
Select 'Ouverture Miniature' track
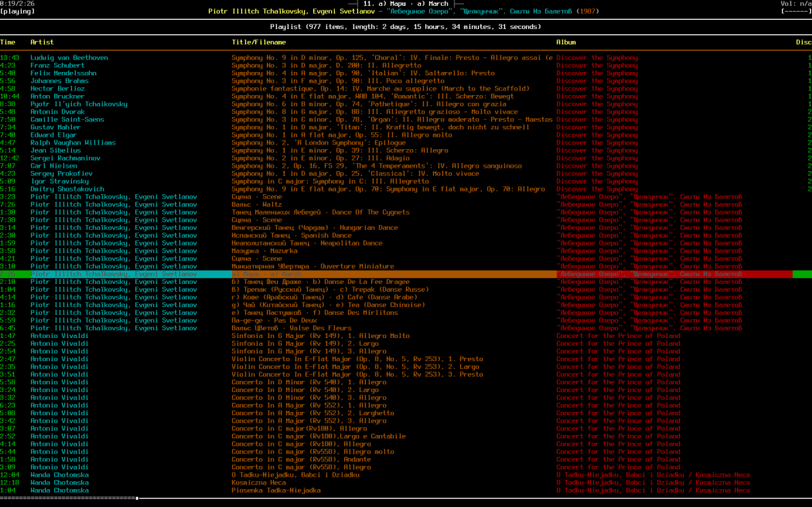(x=406, y=266)
